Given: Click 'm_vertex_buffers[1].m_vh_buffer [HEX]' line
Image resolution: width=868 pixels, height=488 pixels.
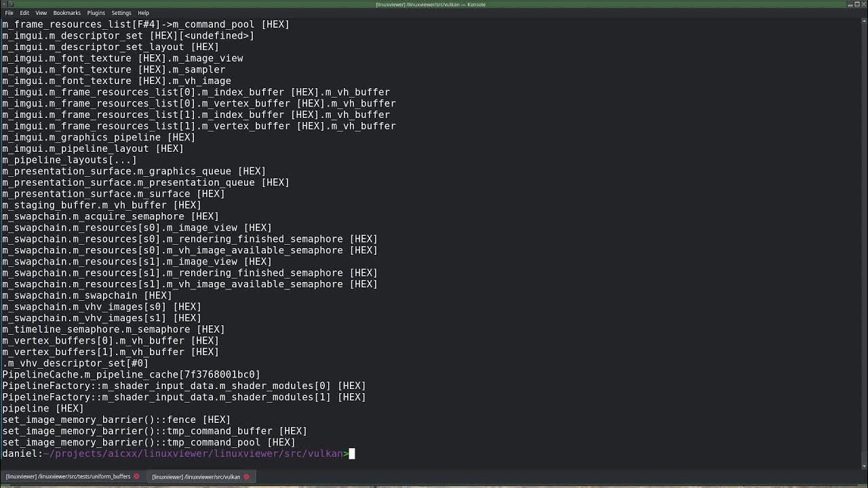Looking at the screenshot, I should (111, 352).
